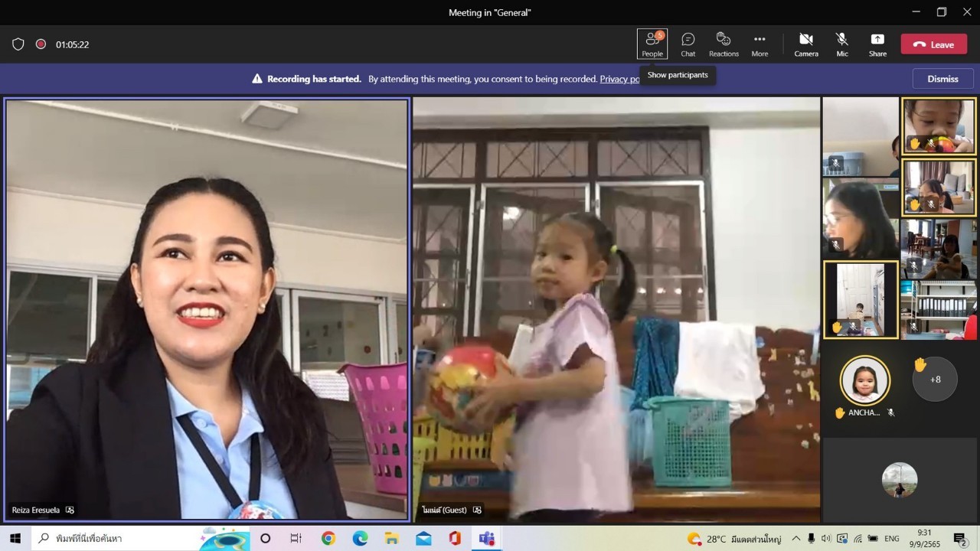Screen dimensions: 980x551
Task: Open volume control in tray
Action: coord(827,539)
